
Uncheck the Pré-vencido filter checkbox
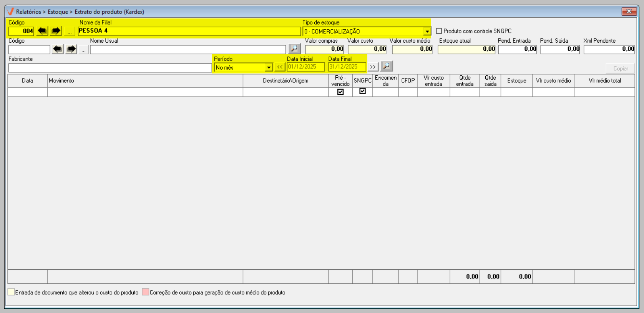(x=340, y=92)
